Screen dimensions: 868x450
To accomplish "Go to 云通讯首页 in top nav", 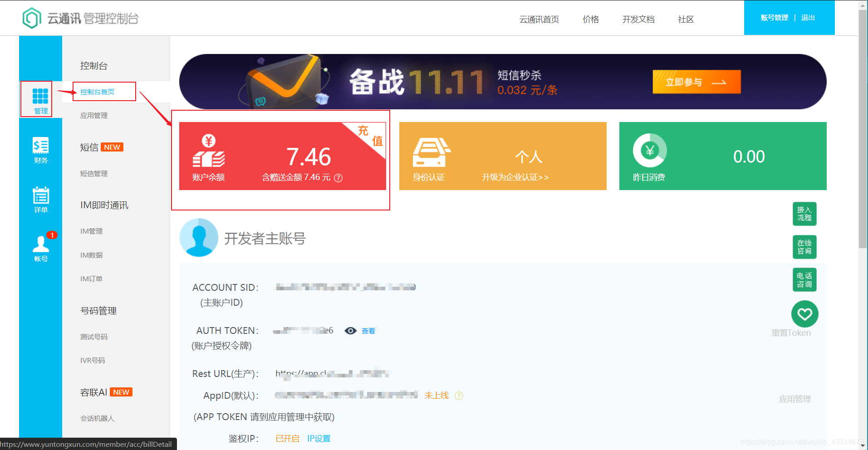I will (x=539, y=19).
